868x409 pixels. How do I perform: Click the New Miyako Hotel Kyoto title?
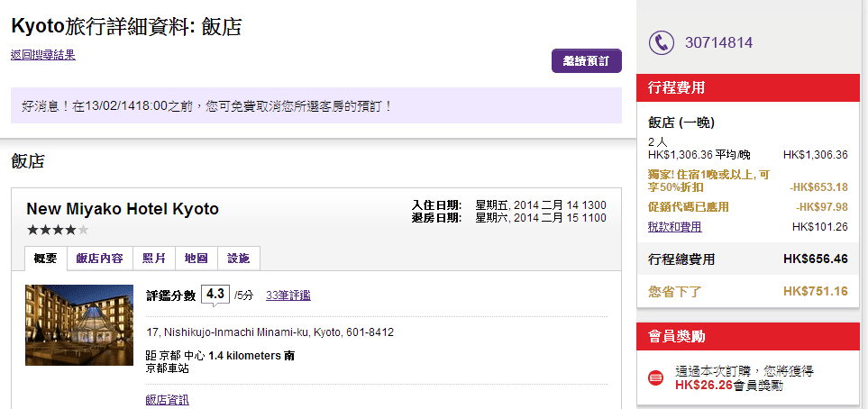123,209
